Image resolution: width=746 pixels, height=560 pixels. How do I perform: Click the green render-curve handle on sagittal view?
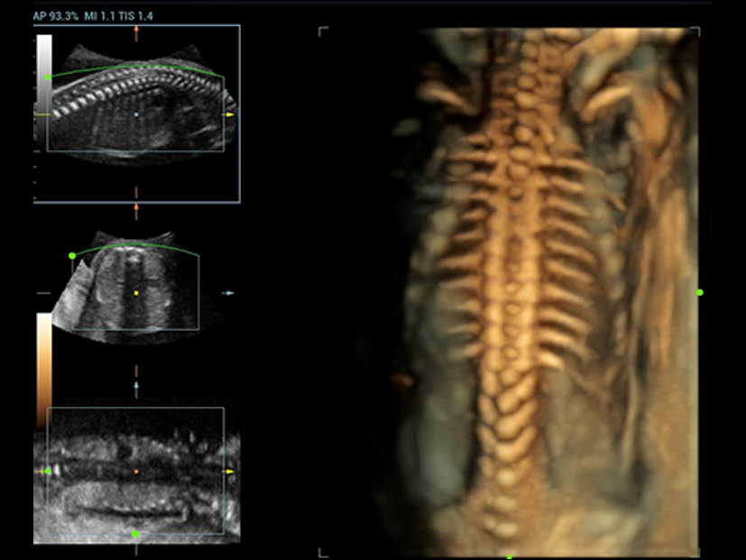click(48, 78)
